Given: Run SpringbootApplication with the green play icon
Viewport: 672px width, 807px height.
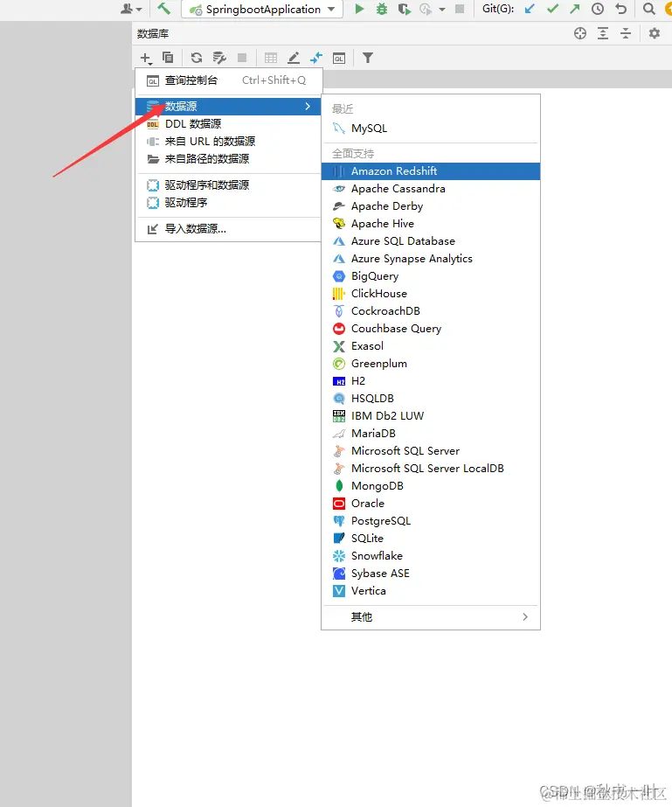Looking at the screenshot, I should click(x=359, y=9).
